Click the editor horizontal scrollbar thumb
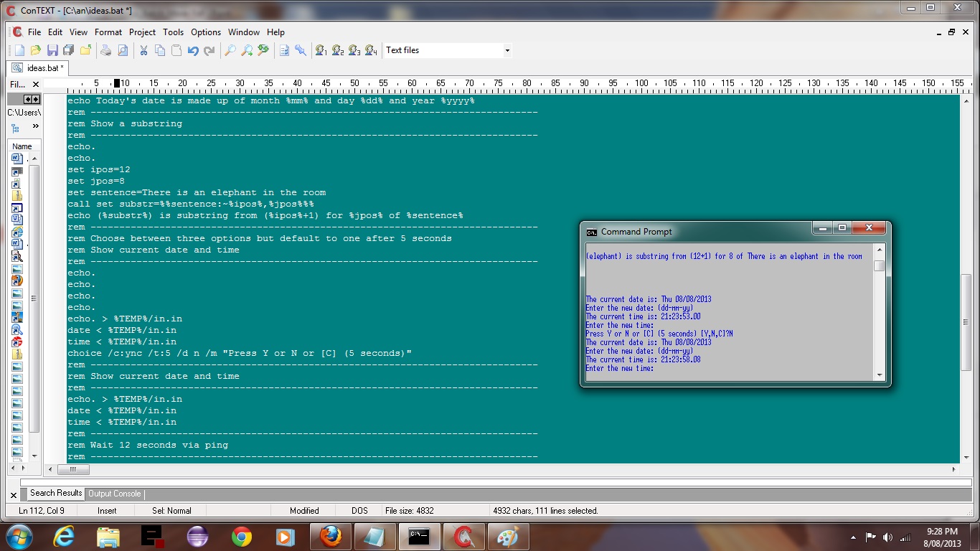 73,469
